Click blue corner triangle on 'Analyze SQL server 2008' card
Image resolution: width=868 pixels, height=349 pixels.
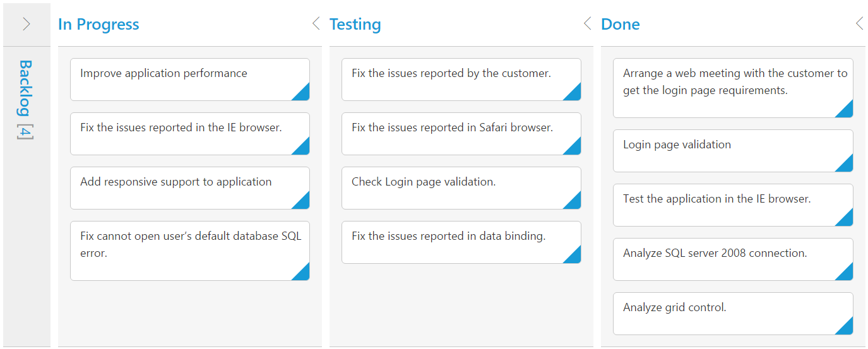coord(847,274)
